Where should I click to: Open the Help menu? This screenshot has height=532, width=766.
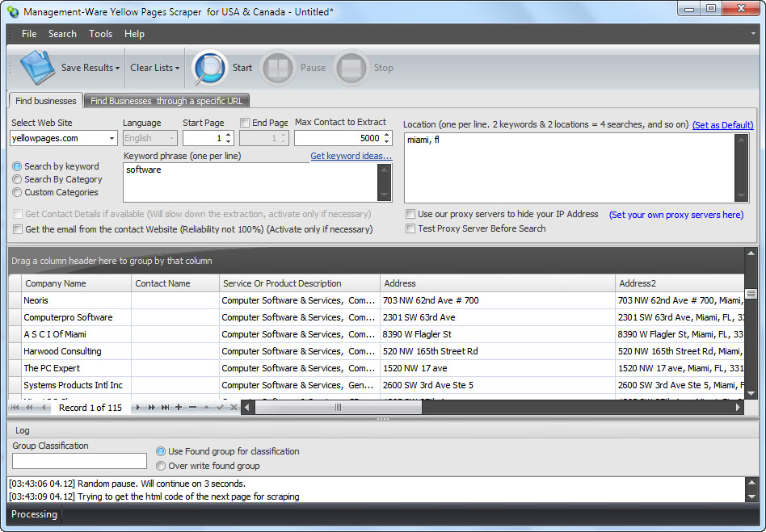[134, 34]
